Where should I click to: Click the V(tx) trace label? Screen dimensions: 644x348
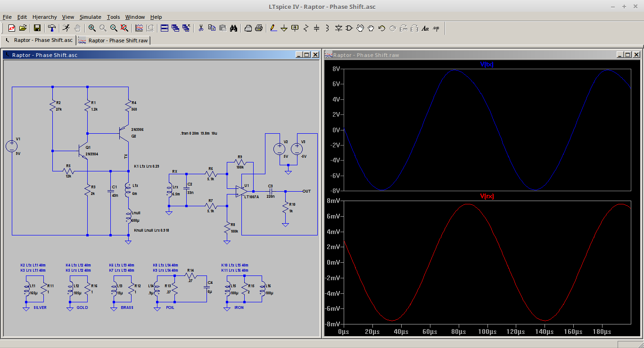click(x=487, y=64)
